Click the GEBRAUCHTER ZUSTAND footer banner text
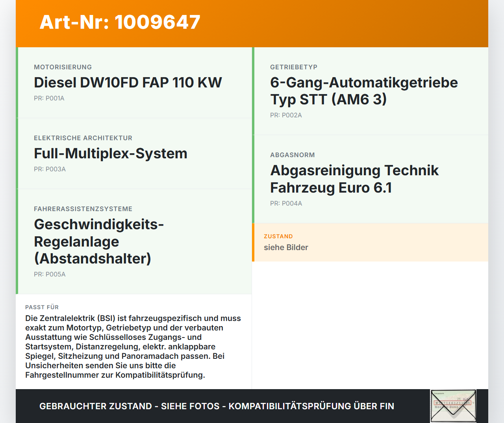Image resolution: width=504 pixels, height=423 pixels. tap(217, 406)
